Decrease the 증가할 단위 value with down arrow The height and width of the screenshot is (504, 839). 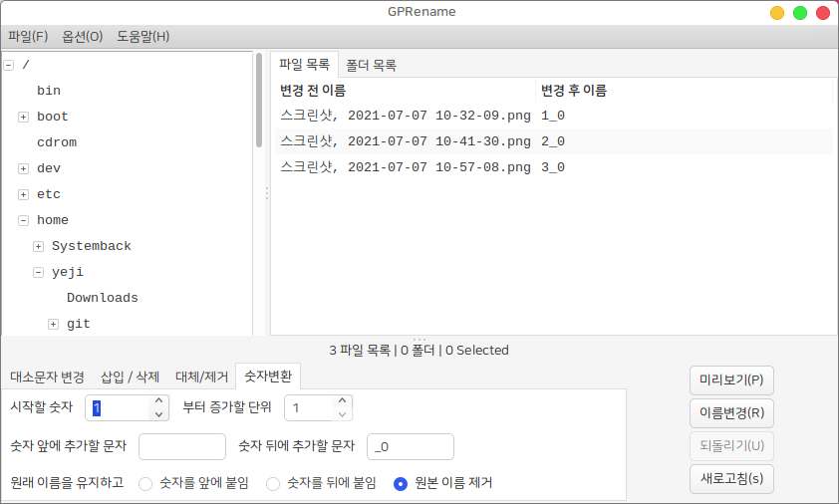tap(342, 414)
